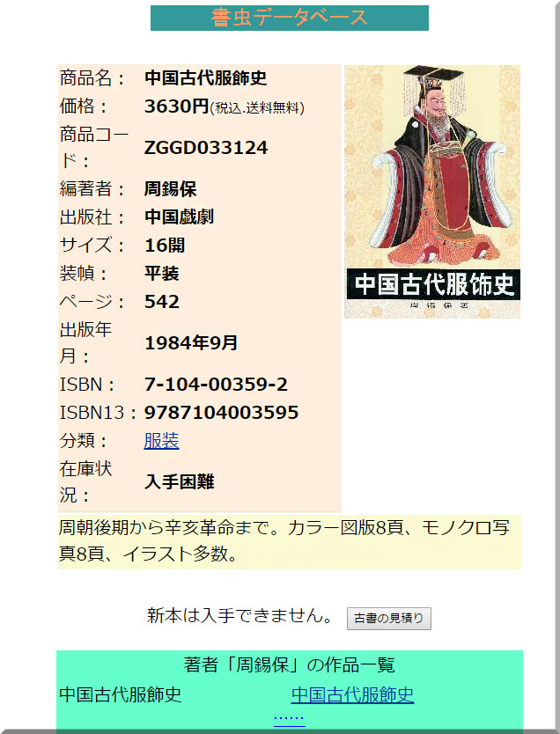
Task: Open the 中国古代服飾史 book cover image
Action: pyautogui.click(x=432, y=192)
